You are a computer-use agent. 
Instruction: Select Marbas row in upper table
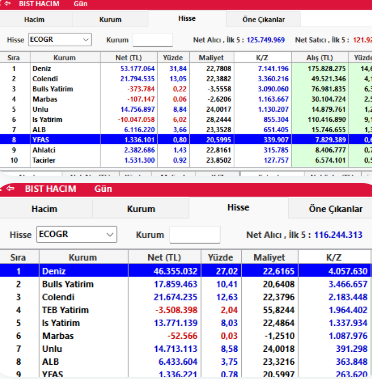click(x=186, y=99)
